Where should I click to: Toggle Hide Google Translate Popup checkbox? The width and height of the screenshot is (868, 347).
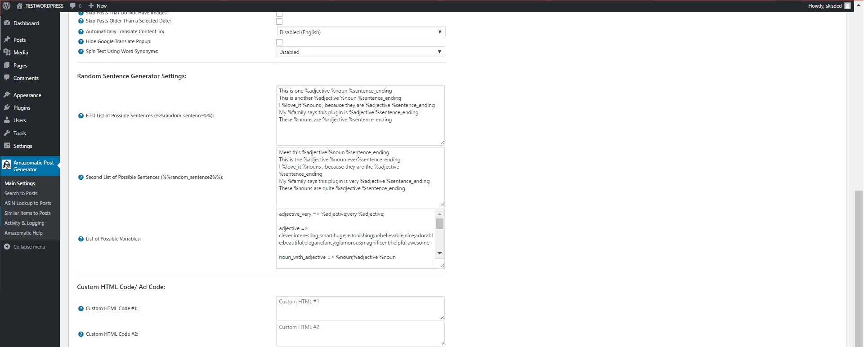pyautogui.click(x=279, y=42)
